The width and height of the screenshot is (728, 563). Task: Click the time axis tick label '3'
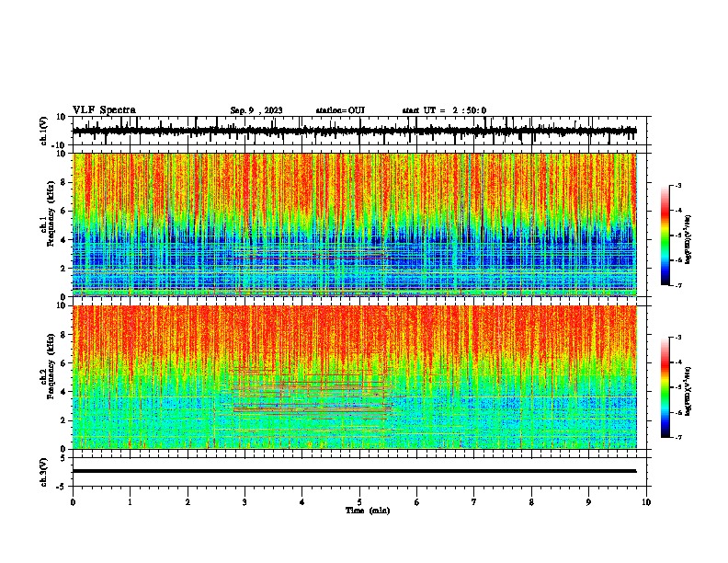(245, 502)
